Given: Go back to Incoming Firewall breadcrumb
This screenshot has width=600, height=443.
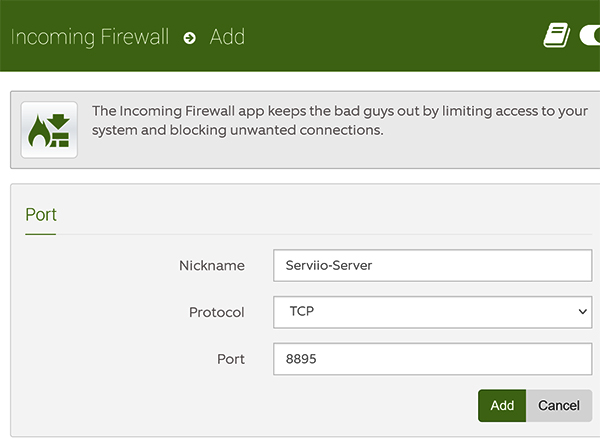Looking at the screenshot, I should (x=90, y=37).
